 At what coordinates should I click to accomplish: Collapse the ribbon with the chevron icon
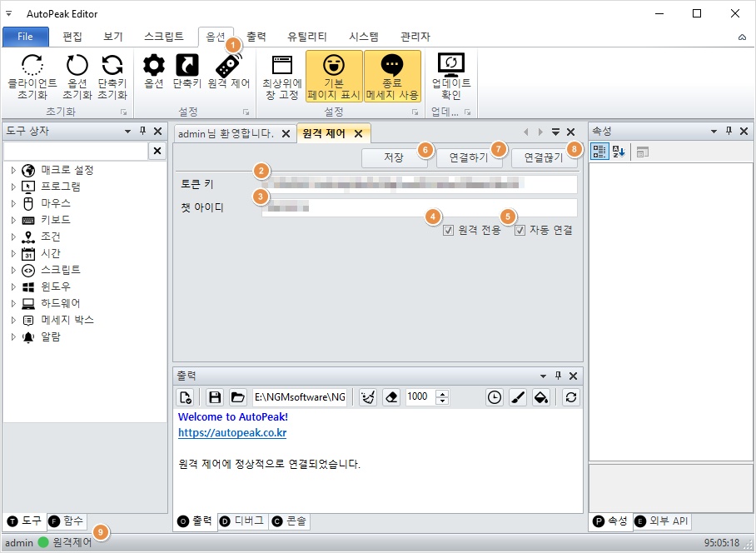742,37
